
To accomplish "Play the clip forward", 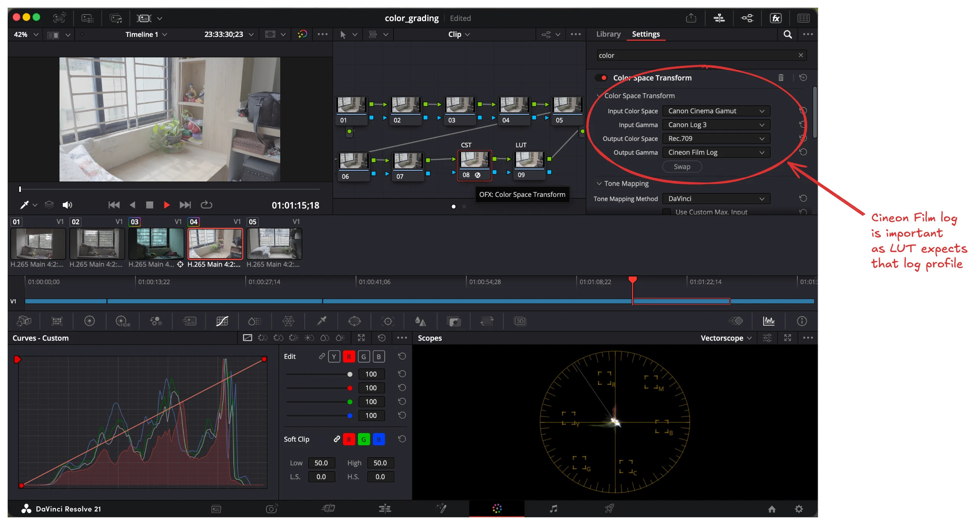I will click(x=167, y=205).
